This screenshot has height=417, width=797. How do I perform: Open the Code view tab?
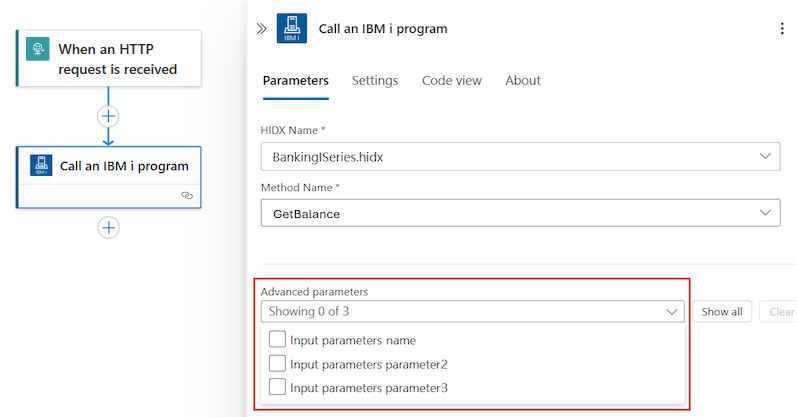tap(452, 81)
